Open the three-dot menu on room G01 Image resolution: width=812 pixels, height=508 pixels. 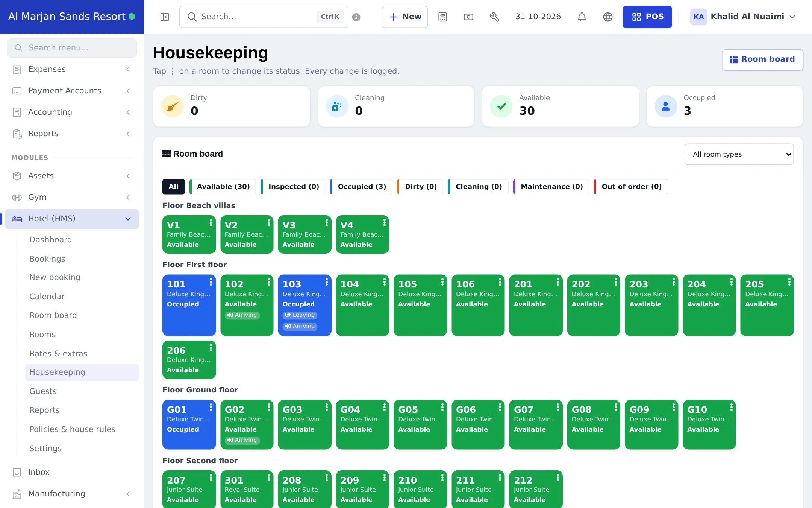point(211,407)
